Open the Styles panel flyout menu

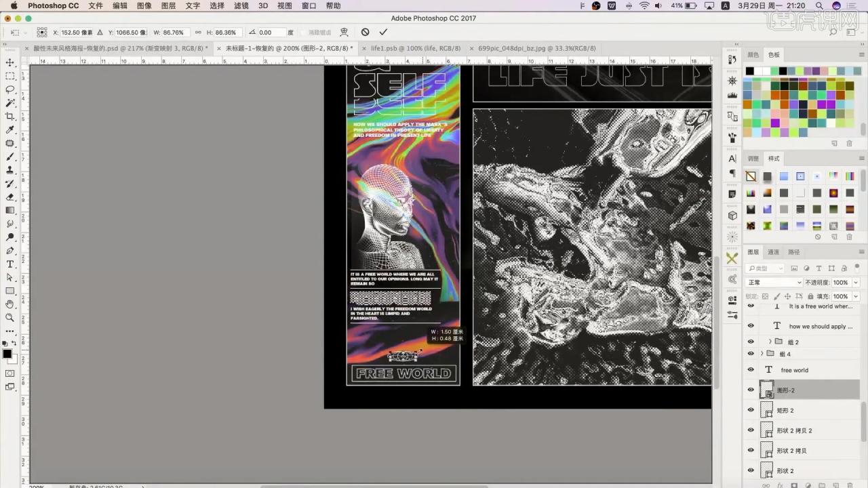(862, 158)
